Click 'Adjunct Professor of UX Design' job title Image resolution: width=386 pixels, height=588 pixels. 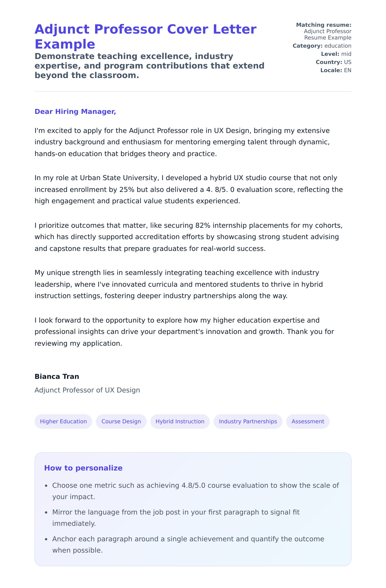click(x=87, y=390)
